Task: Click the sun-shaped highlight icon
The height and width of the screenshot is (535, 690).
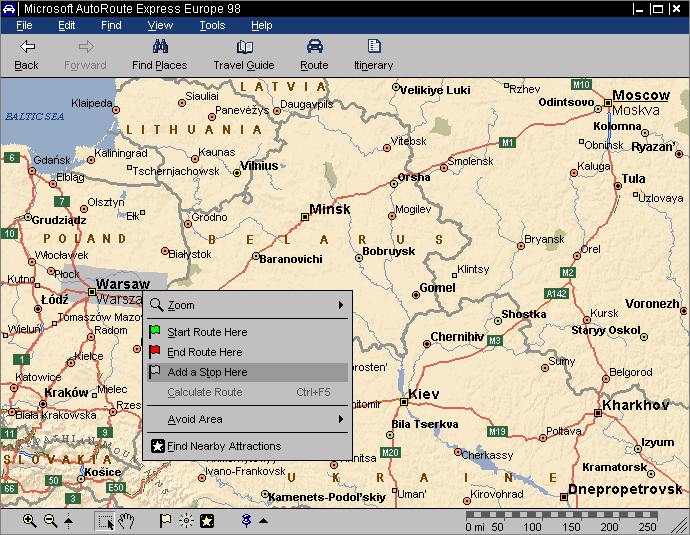Action: pos(186,521)
